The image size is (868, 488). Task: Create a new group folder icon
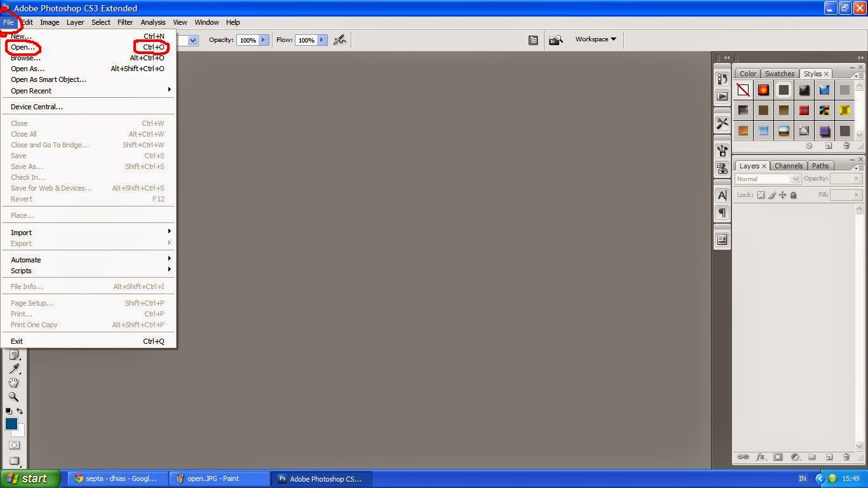812,457
